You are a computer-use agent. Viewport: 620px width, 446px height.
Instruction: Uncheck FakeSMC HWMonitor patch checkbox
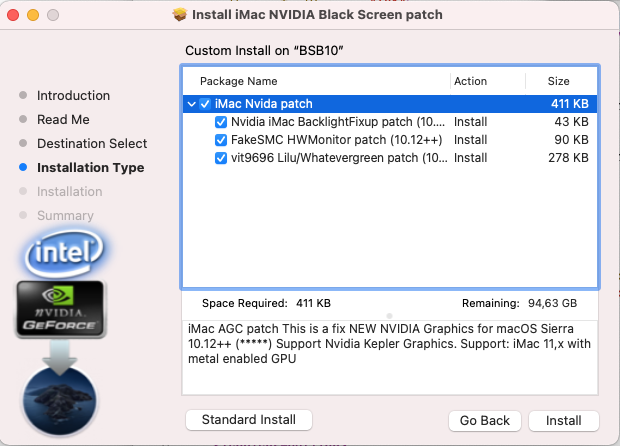tap(221, 140)
